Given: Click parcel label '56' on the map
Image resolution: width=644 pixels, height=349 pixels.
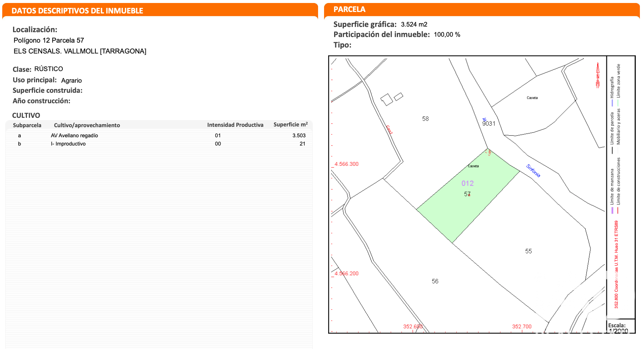Looking at the screenshot, I should [x=435, y=281].
